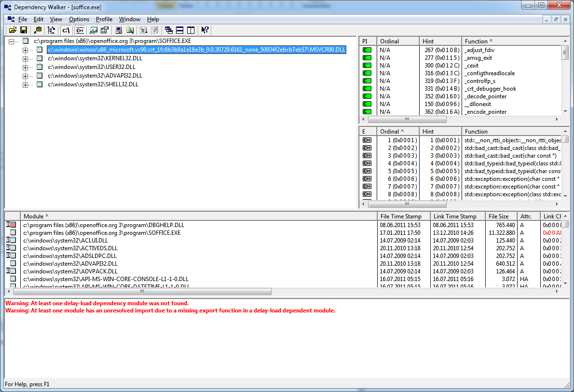574x392 pixels.
Task: Open the File menu
Action: coord(23,19)
